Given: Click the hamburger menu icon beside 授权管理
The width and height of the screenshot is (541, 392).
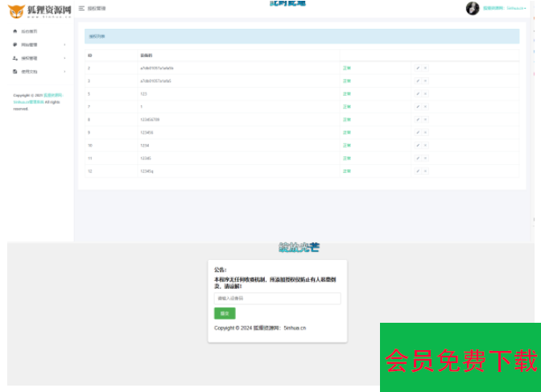Looking at the screenshot, I should tap(81, 8).
